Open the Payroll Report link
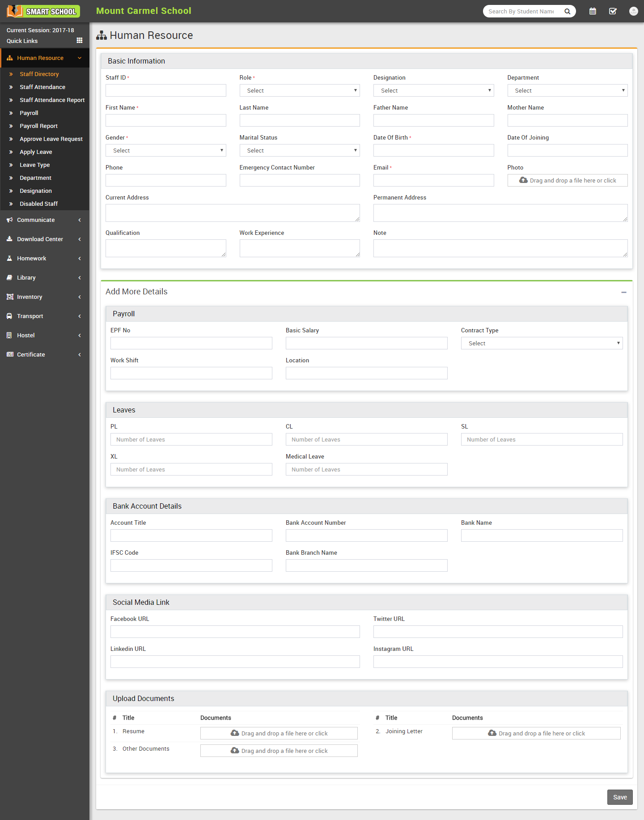 tap(38, 126)
